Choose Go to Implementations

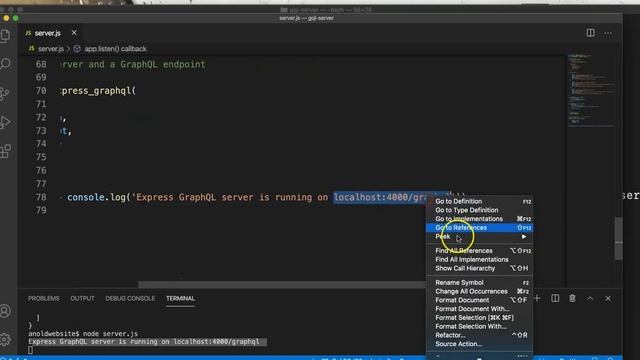click(x=479, y=219)
